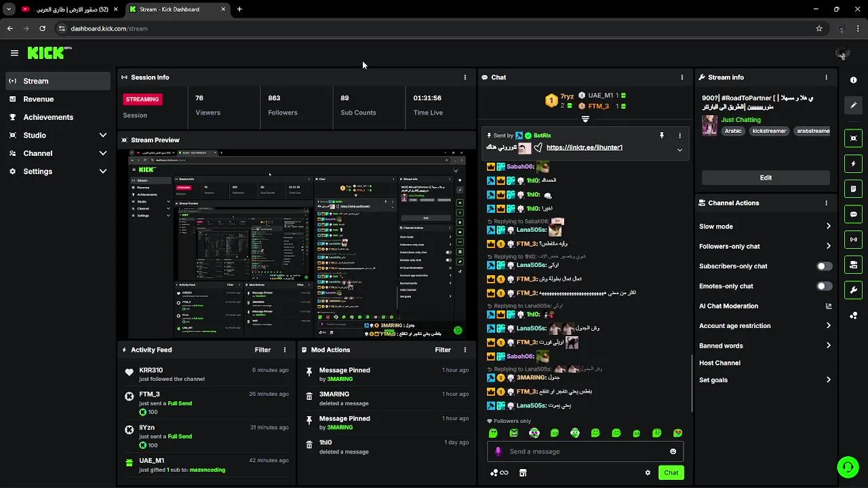Toggle Emotes-only chat switch
Screen dimensions: 868x488
824,286
